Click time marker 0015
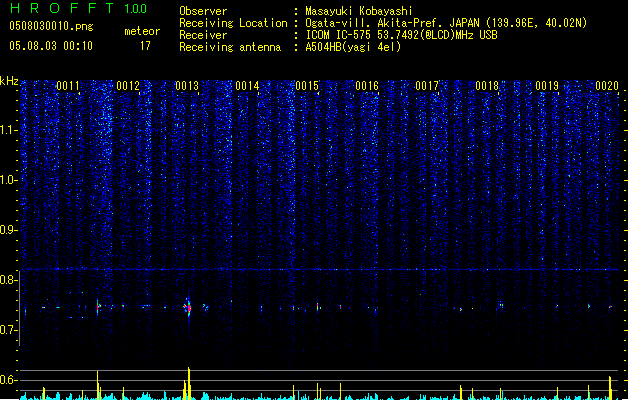The height and width of the screenshot is (400, 629). pos(307,86)
